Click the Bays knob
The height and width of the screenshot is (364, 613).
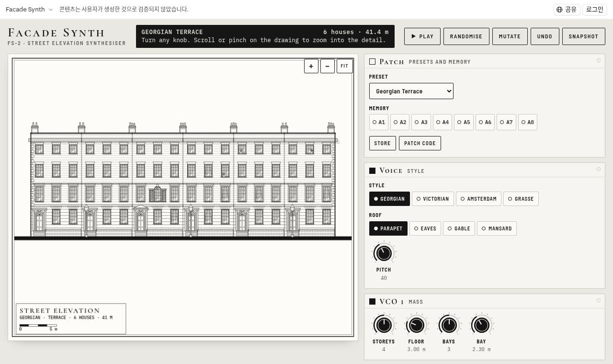coord(449,325)
